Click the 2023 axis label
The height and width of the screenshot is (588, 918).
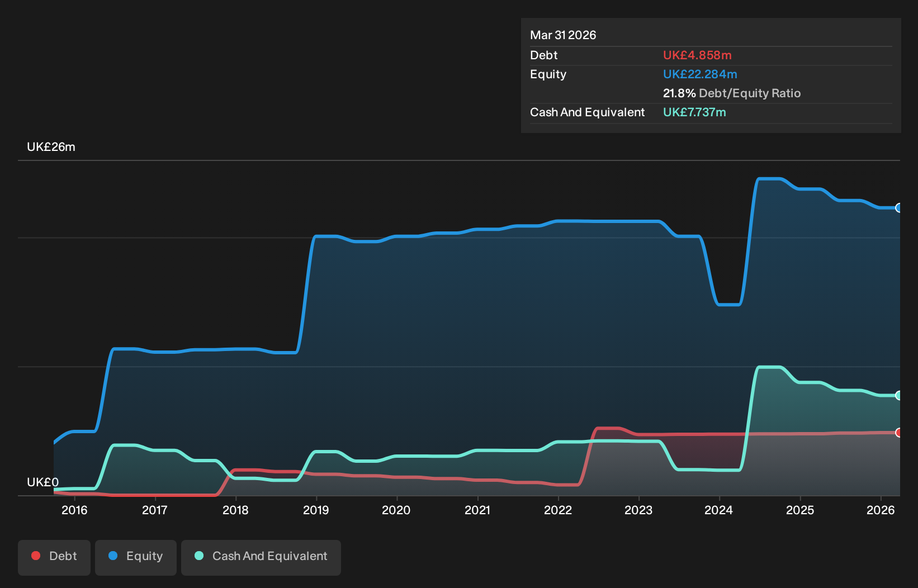coord(638,510)
